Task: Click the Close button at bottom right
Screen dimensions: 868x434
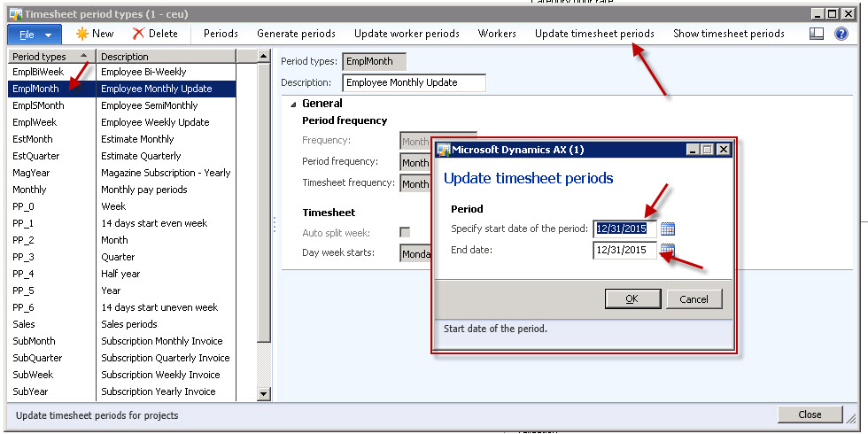Action: [809, 415]
